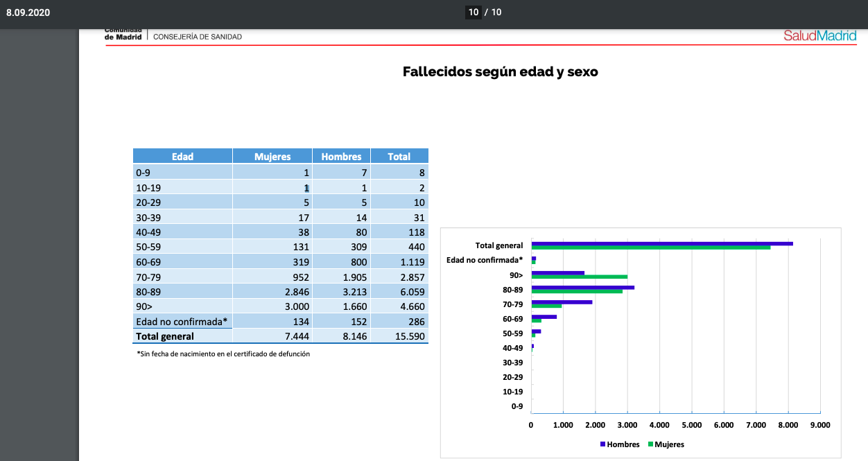Viewport: 868px width, 461px height.
Task: Select the 40-49 age row label in table
Action: click(148, 232)
